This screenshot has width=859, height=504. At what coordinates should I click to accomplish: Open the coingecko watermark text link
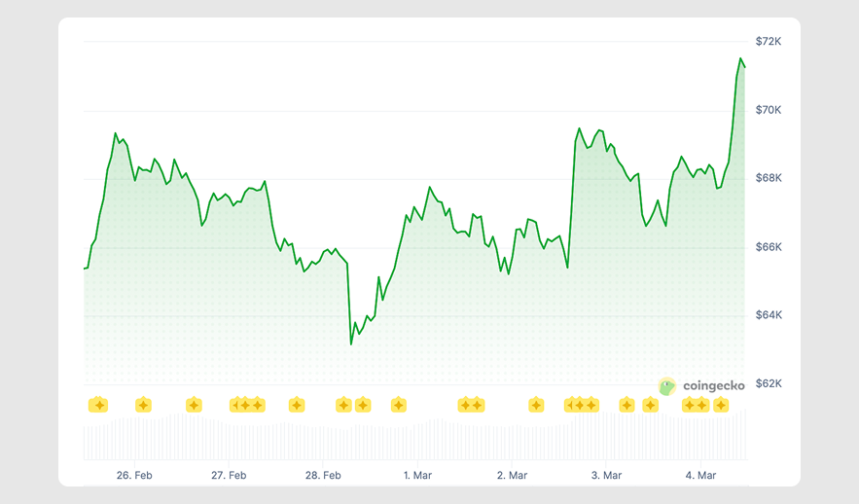point(713,386)
